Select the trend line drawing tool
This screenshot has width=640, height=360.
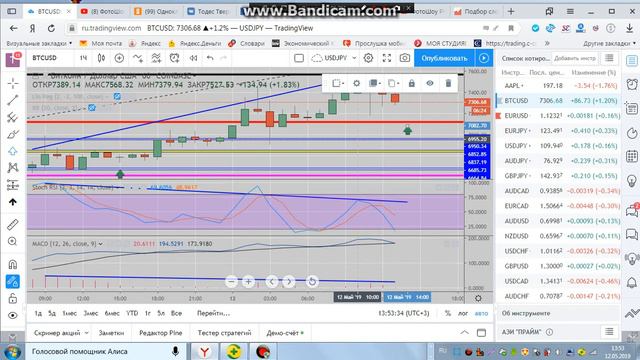(13, 100)
